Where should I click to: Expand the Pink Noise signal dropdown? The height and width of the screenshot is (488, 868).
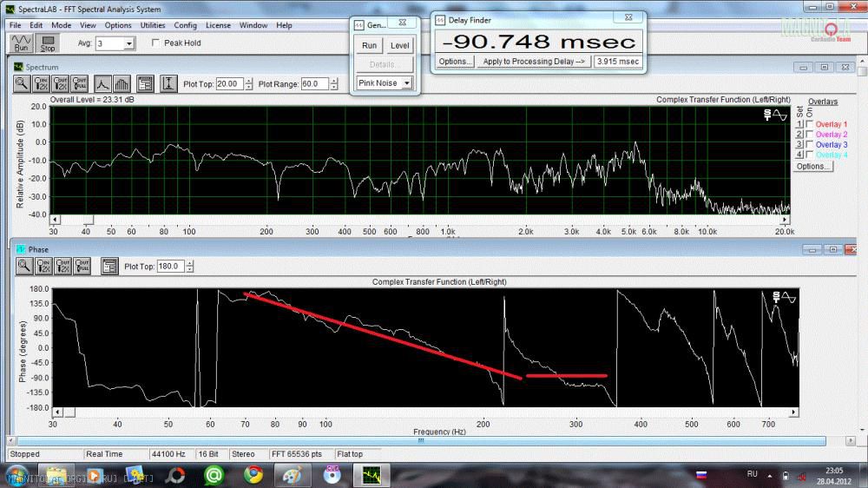pyautogui.click(x=405, y=83)
